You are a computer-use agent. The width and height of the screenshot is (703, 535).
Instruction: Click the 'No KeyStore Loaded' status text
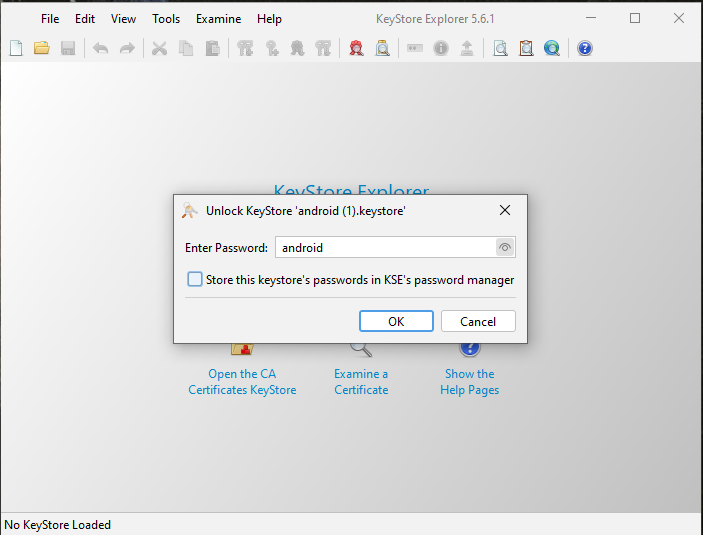coord(57,525)
